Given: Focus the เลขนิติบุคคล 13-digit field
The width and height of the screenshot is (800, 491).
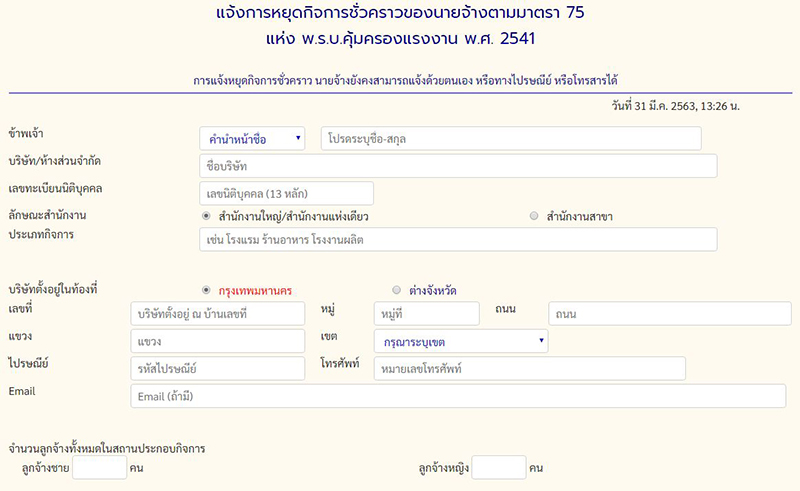Looking at the screenshot, I should pos(286,193).
